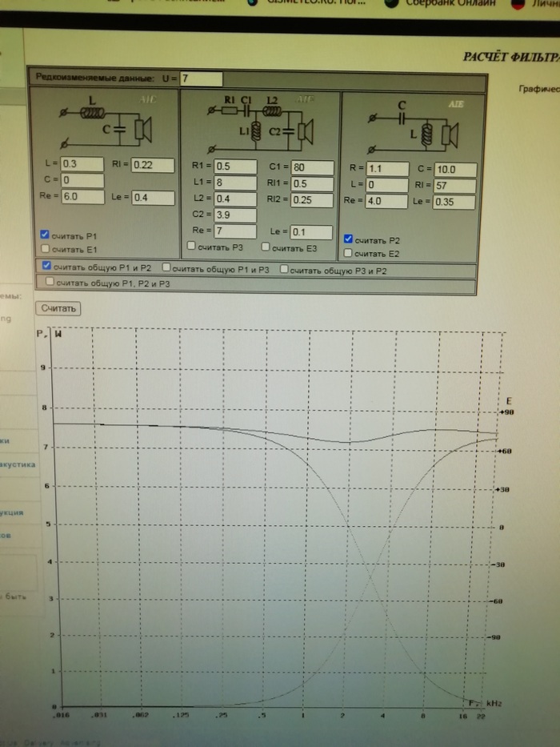The width and height of the screenshot is (560, 747).
Task: Enable the считать P3 checkbox
Action: [x=191, y=246]
